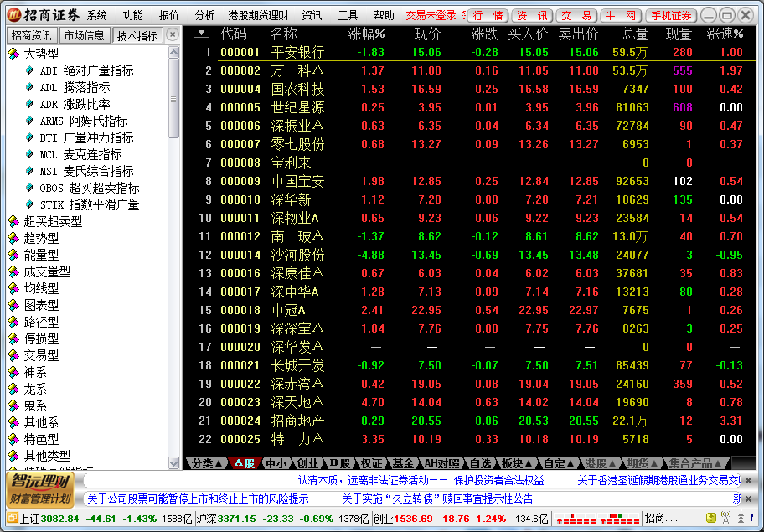
Task: Expand the 期货 futures menu tab
Action: 643,463
